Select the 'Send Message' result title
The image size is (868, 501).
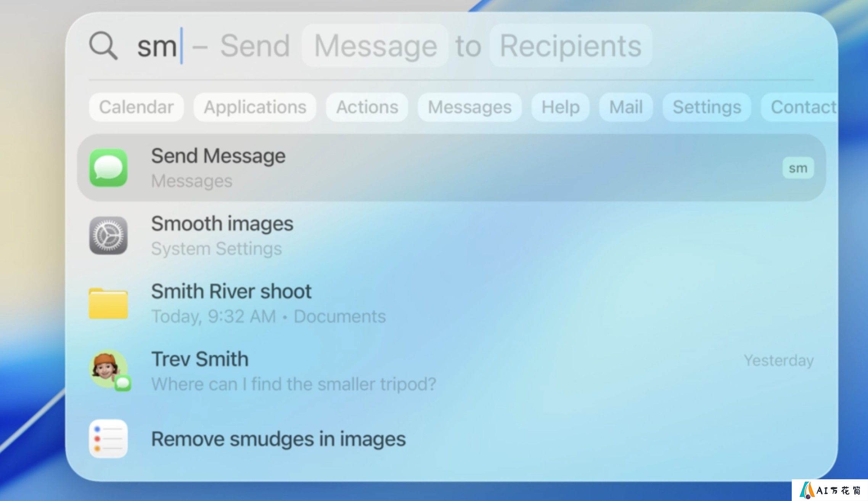(218, 156)
